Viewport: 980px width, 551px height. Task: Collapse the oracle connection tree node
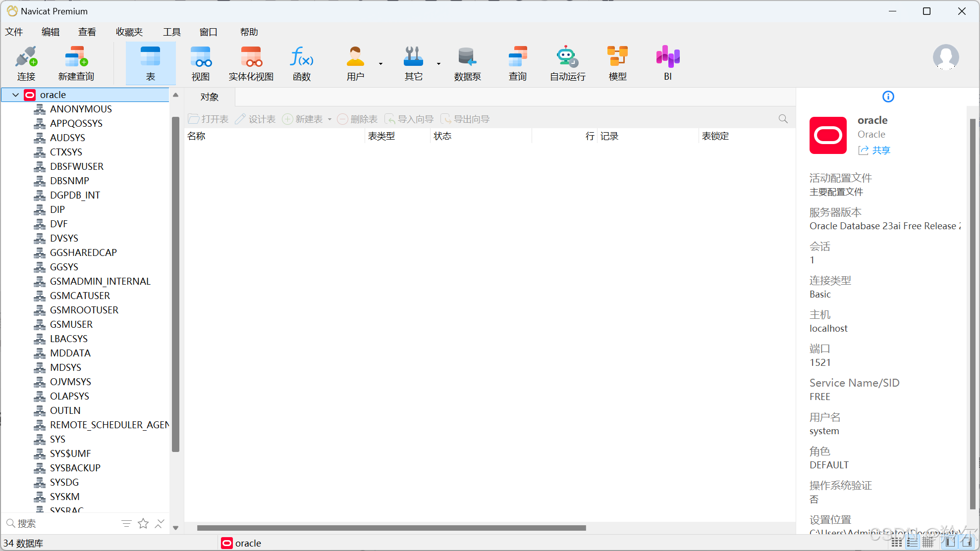[x=15, y=95]
